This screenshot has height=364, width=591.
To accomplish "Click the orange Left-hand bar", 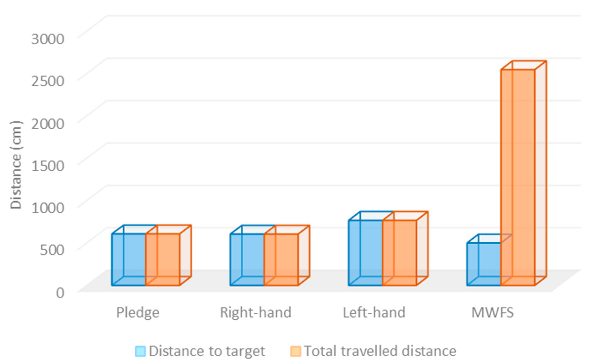I will [399, 252].
